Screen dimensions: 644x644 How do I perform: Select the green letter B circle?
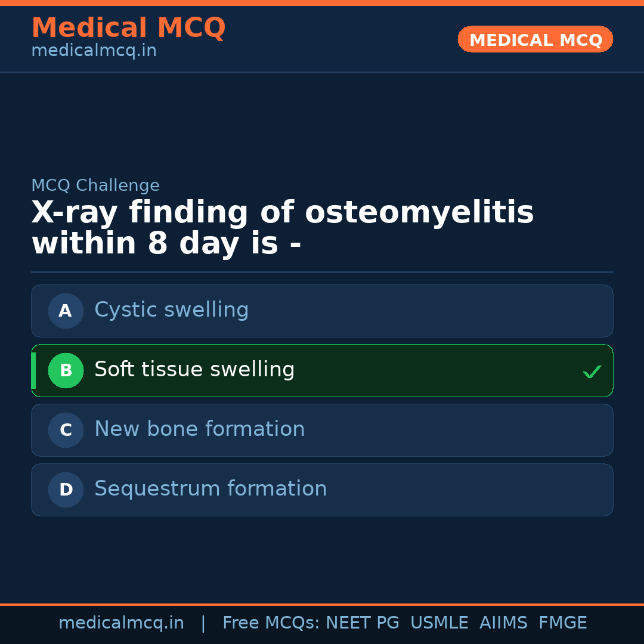(x=66, y=370)
